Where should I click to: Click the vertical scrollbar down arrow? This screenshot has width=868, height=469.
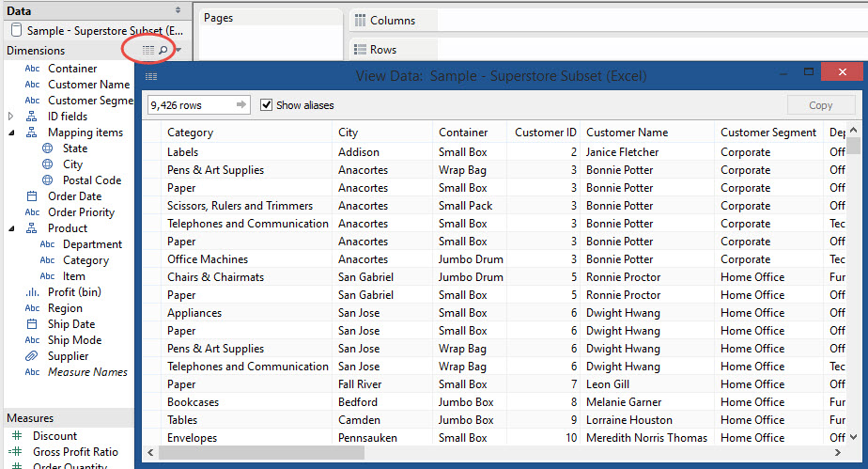[853, 437]
